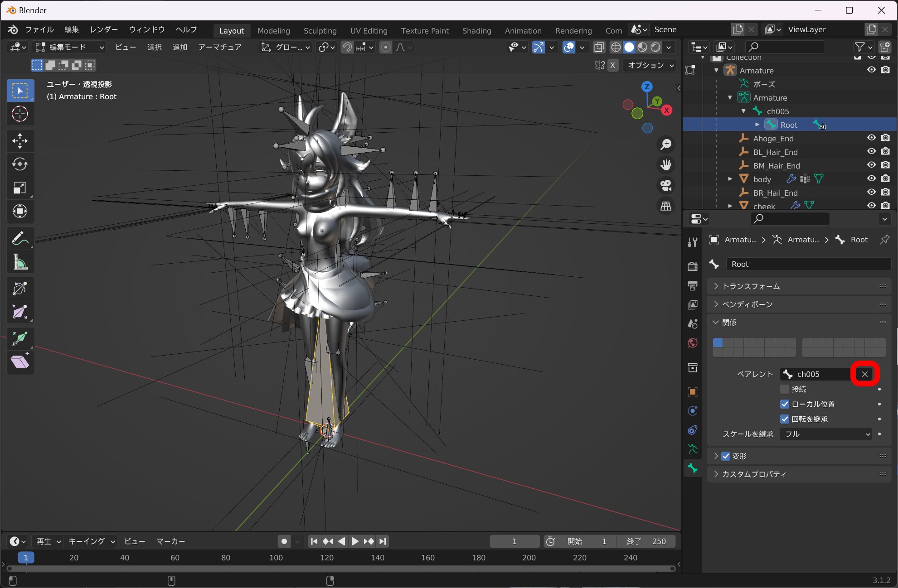Click the camera view gizmo icon
Screen dimensions: 898x588
[x=665, y=185]
